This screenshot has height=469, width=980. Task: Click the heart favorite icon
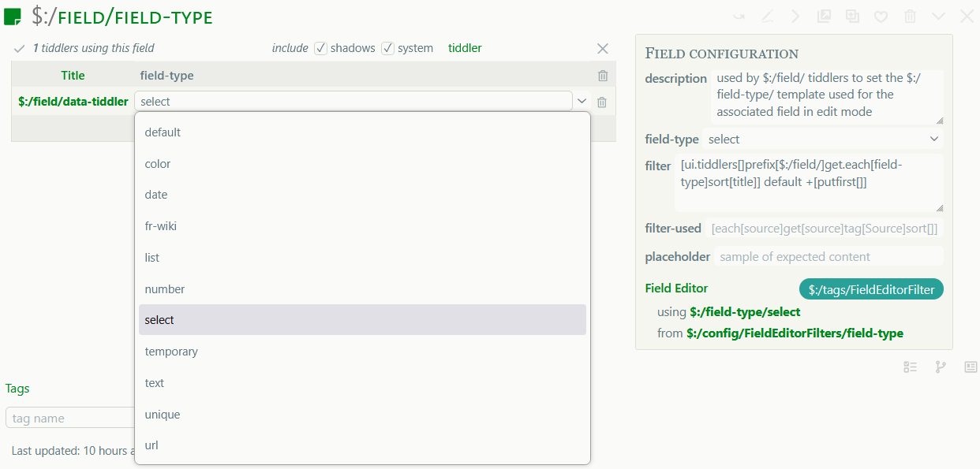point(881,17)
